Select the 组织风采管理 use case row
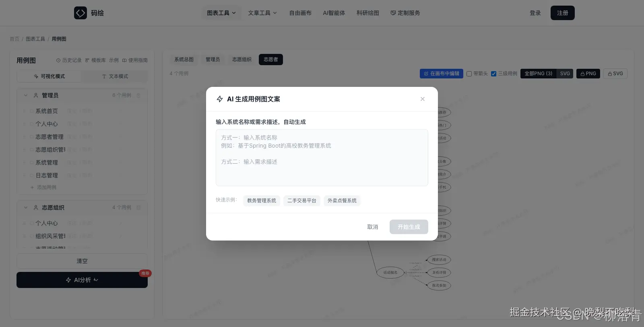Screen dimensions: 644x327 click(x=82, y=236)
